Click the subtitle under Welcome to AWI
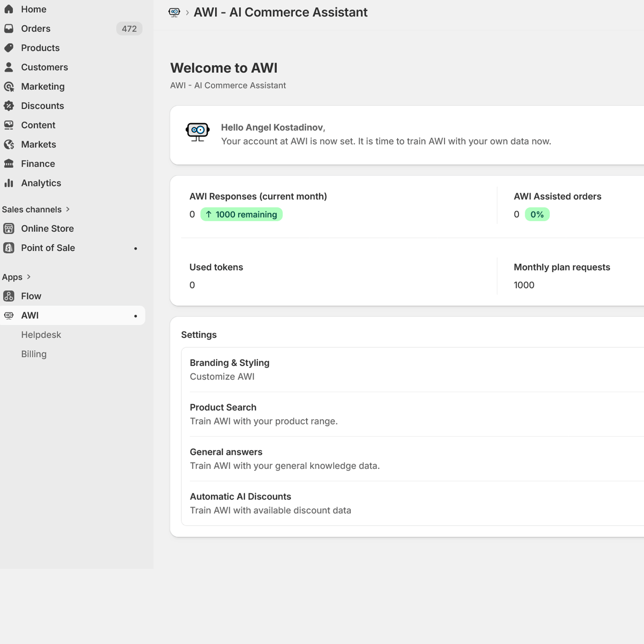The height and width of the screenshot is (644, 644). (x=228, y=85)
